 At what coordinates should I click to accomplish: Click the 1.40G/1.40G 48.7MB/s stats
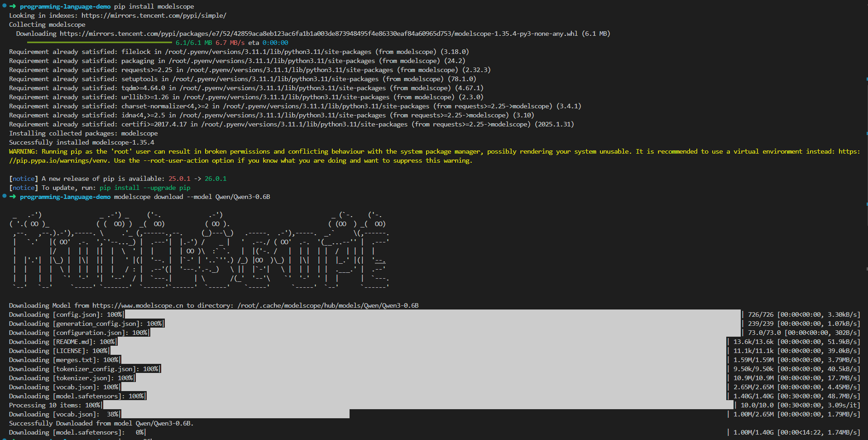tap(797, 396)
